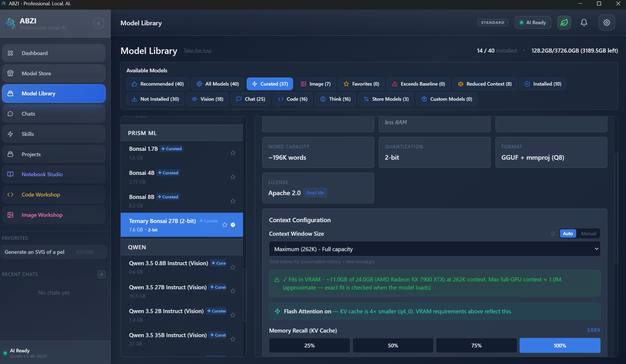Click Take the tour link
The image size is (626, 364).
197,50
